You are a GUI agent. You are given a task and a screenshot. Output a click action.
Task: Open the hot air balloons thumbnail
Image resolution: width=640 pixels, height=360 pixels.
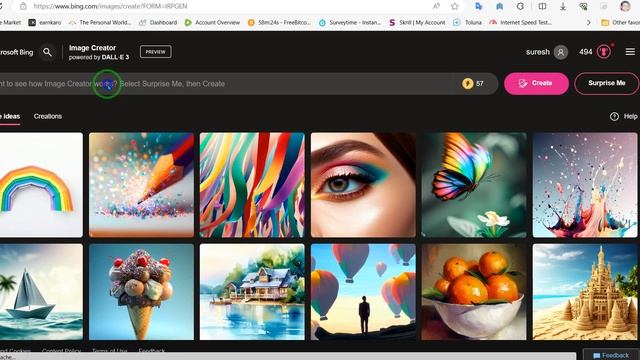[363, 292]
